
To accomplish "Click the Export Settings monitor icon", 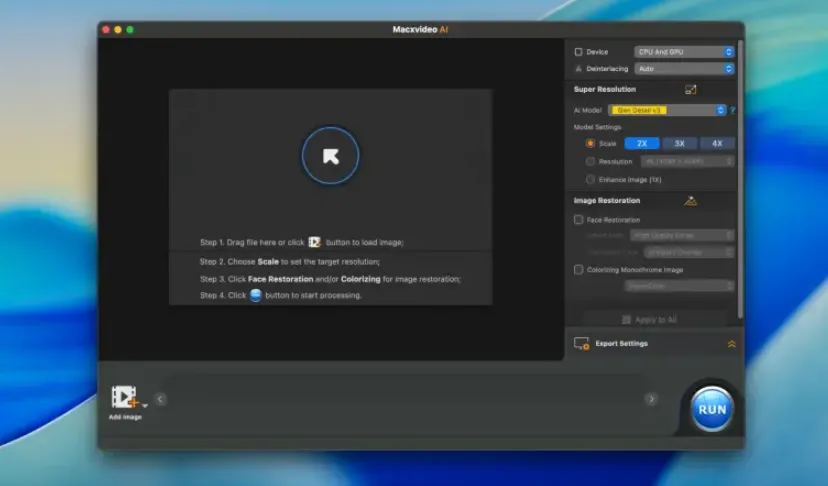I will click(581, 343).
